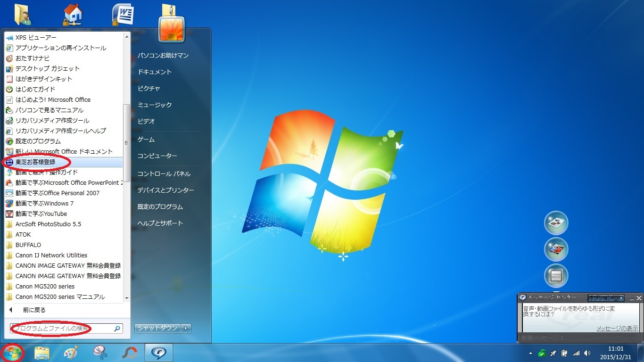Screen dimensions: 644x362
Task: Expand the ATOK folder
Action: click(64, 234)
